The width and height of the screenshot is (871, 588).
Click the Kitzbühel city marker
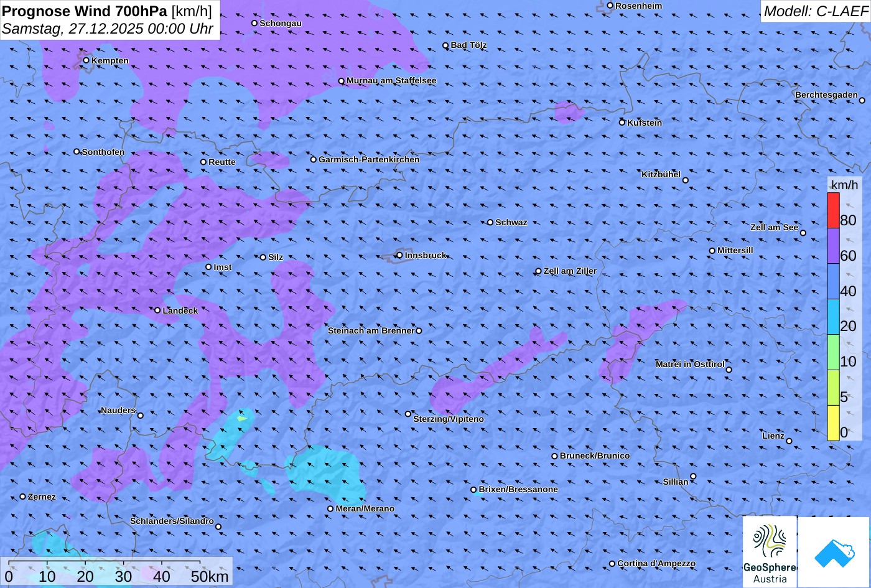pyautogui.click(x=686, y=180)
